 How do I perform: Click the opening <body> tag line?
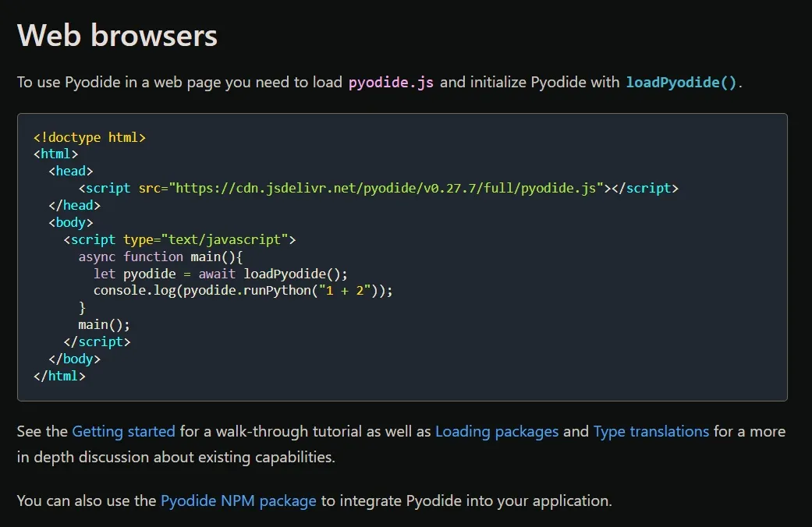pos(71,222)
